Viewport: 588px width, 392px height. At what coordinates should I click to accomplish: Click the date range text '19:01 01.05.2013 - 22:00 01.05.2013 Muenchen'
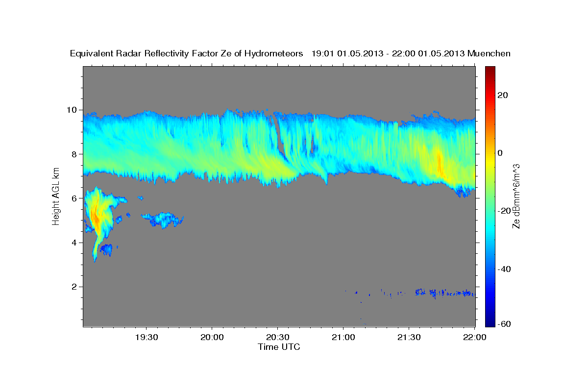[411, 54]
